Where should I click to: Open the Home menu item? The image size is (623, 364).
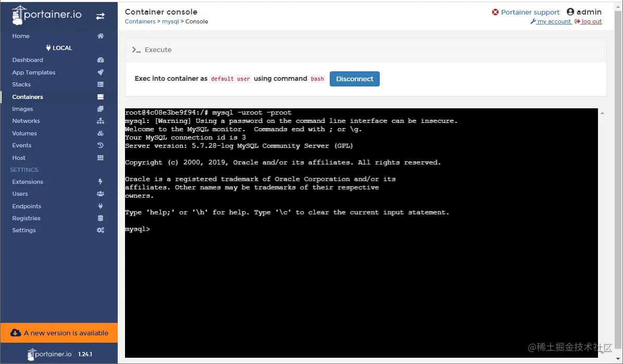click(x=21, y=36)
